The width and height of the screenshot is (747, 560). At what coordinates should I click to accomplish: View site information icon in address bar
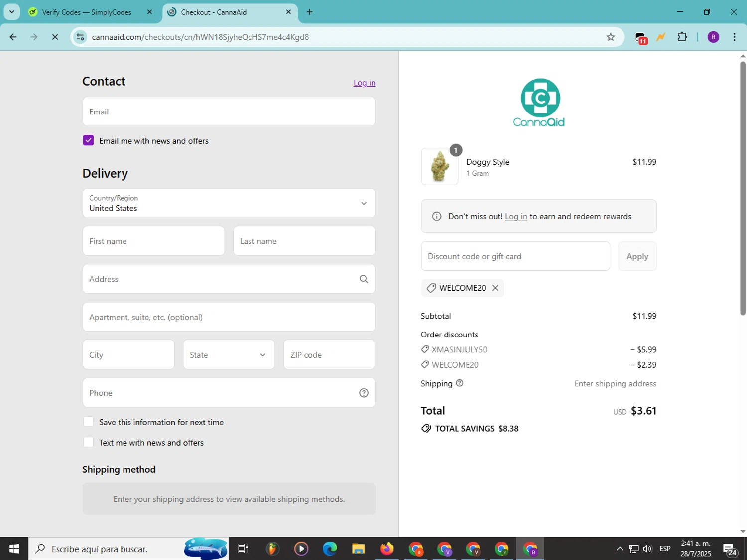(80, 37)
